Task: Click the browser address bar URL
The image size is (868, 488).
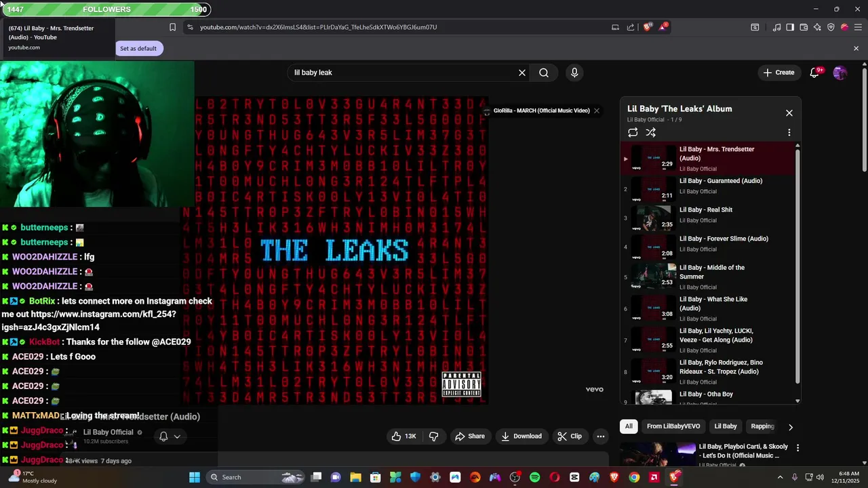Action: coord(318,27)
